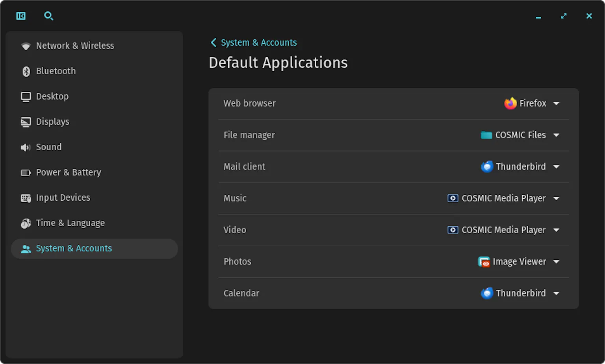Click the Image Viewer icon beside Photos
The width and height of the screenshot is (605, 364).
pyautogui.click(x=484, y=261)
